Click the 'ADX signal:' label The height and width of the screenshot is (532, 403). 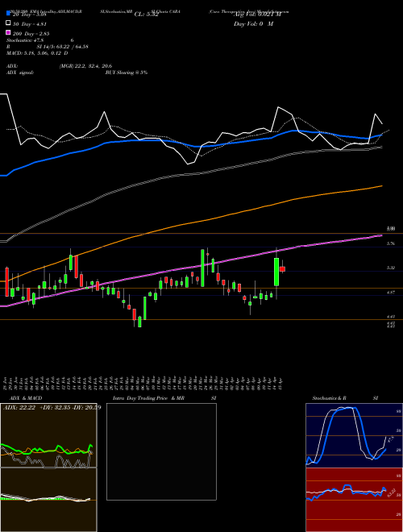[20, 73]
